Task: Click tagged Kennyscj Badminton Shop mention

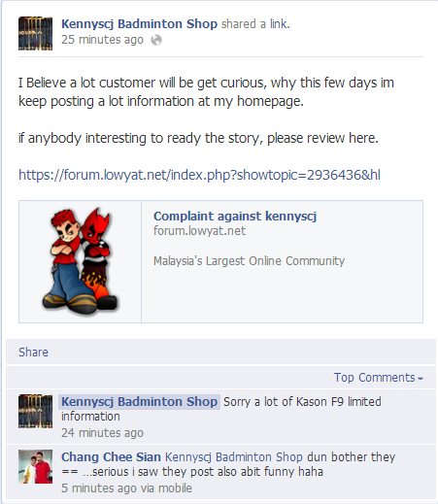Action: pos(234,457)
